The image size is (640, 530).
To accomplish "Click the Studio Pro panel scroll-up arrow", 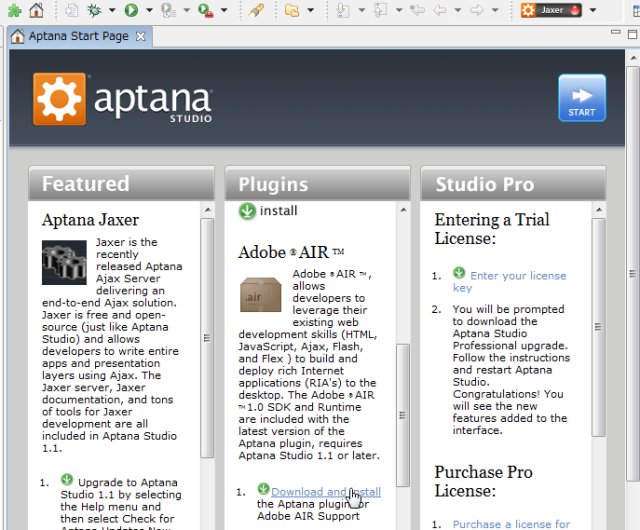I will point(599,210).
